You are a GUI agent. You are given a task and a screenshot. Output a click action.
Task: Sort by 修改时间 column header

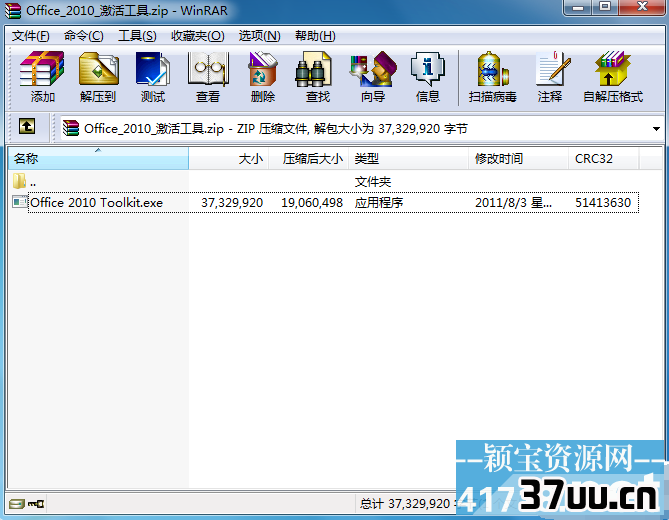518,159
